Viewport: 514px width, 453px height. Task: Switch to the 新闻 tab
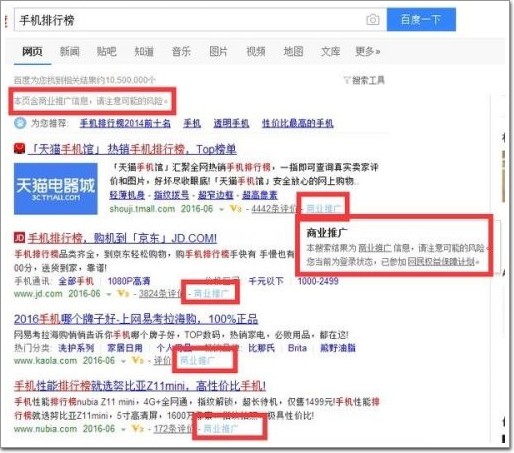click(x=70, y=51)
